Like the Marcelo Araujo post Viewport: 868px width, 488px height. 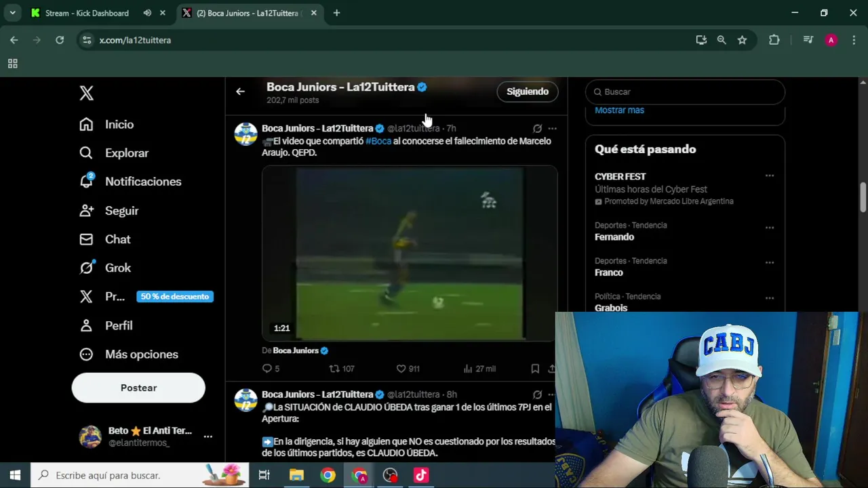408,369
